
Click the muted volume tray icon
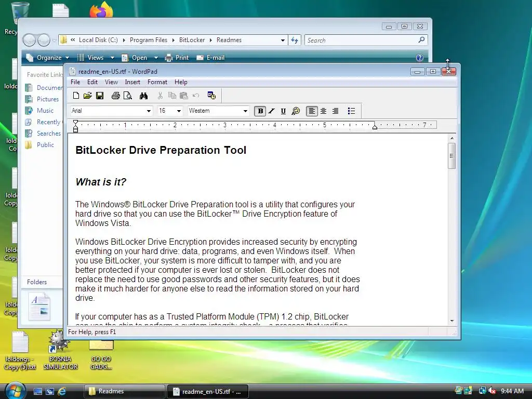[x=492, y=391]
